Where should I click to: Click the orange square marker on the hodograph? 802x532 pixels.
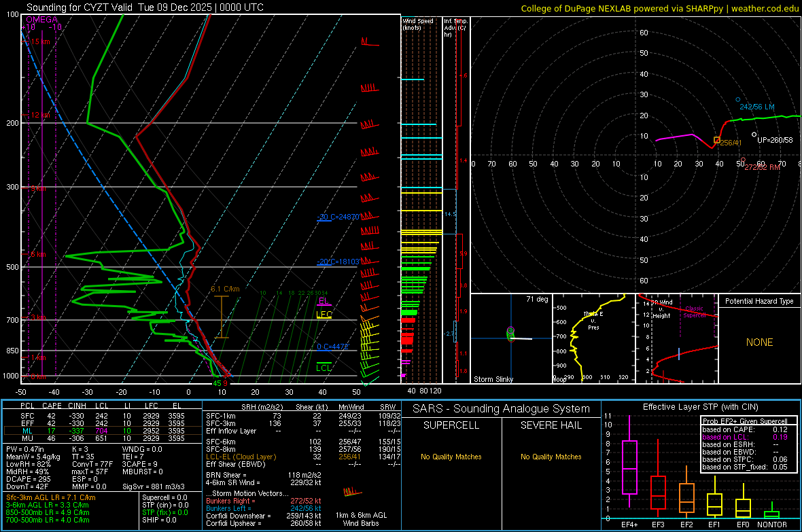tap(716, 140)
